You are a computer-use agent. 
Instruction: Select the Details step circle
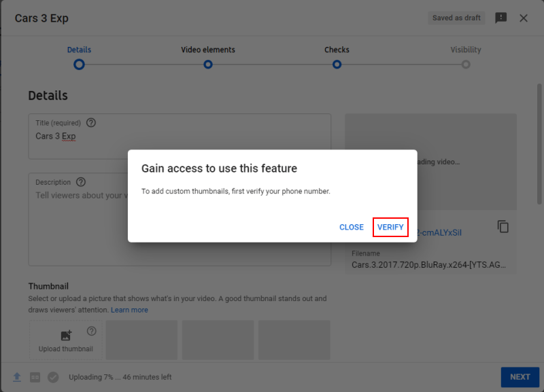pos(79,64)
